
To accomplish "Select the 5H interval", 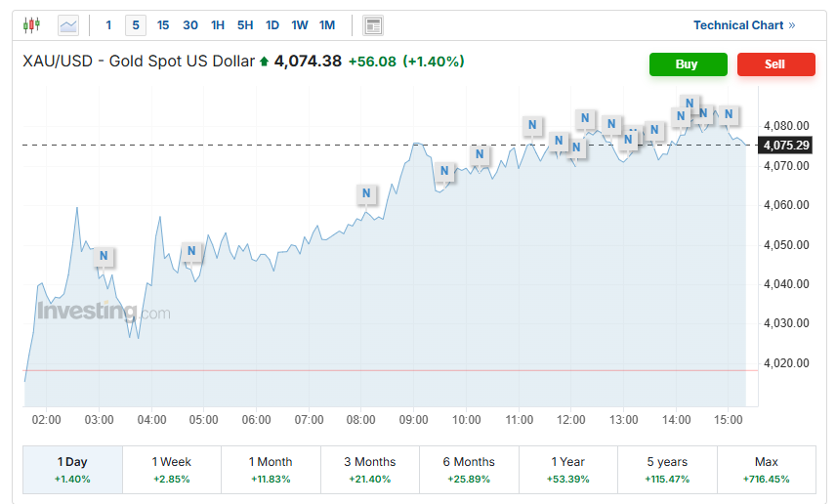I will pos(245,25).
